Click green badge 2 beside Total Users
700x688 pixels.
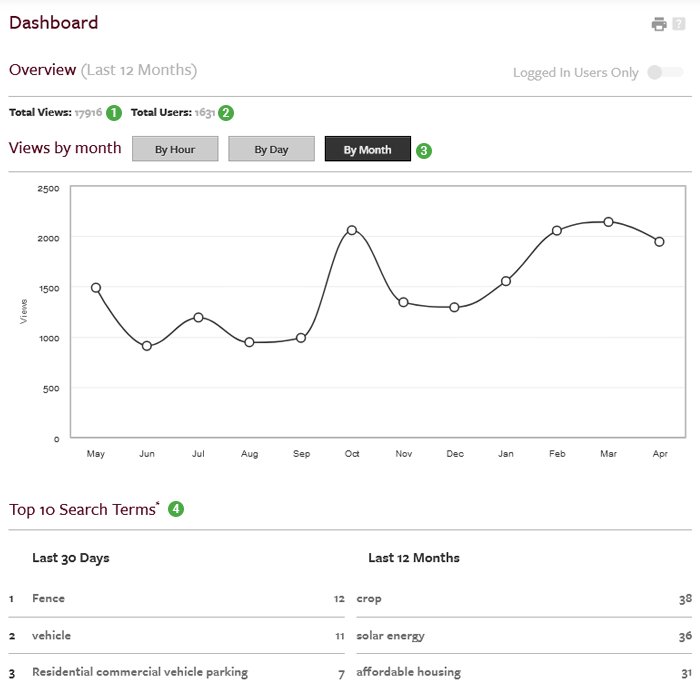(226, 113)
